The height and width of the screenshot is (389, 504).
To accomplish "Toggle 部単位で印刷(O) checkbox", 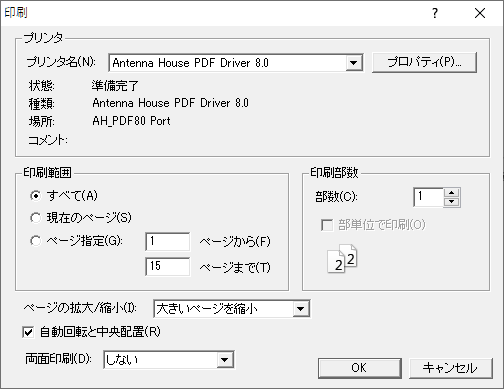I will [x=327, y=225].
